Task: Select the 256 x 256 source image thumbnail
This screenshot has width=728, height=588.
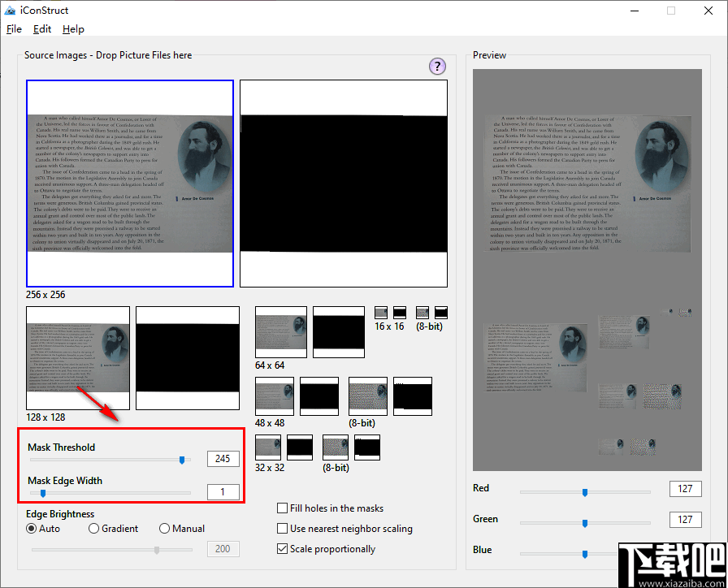Action: click(x=130, y=184)
